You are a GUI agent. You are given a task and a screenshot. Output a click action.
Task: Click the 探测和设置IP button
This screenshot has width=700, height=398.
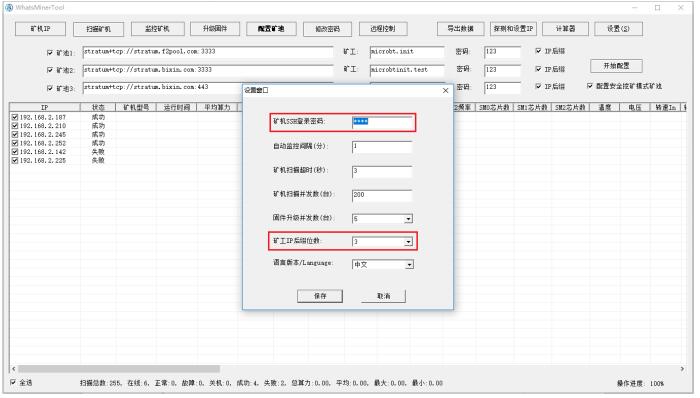coord(513,29)
